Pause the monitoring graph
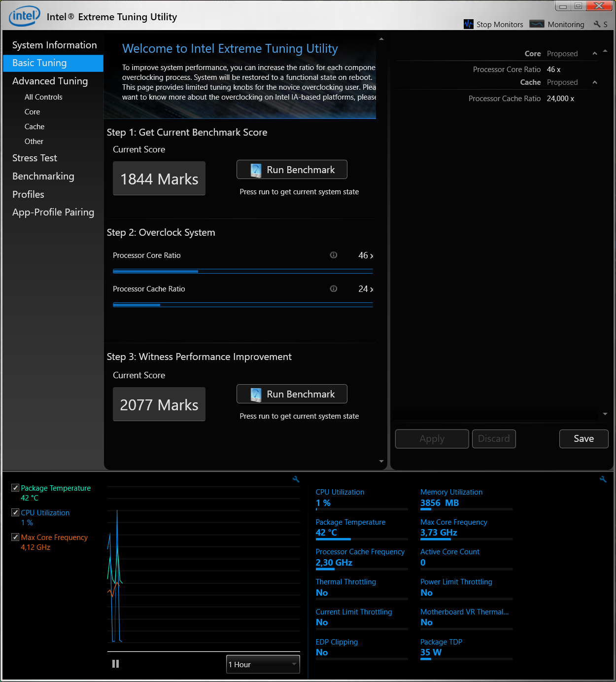 116,664
